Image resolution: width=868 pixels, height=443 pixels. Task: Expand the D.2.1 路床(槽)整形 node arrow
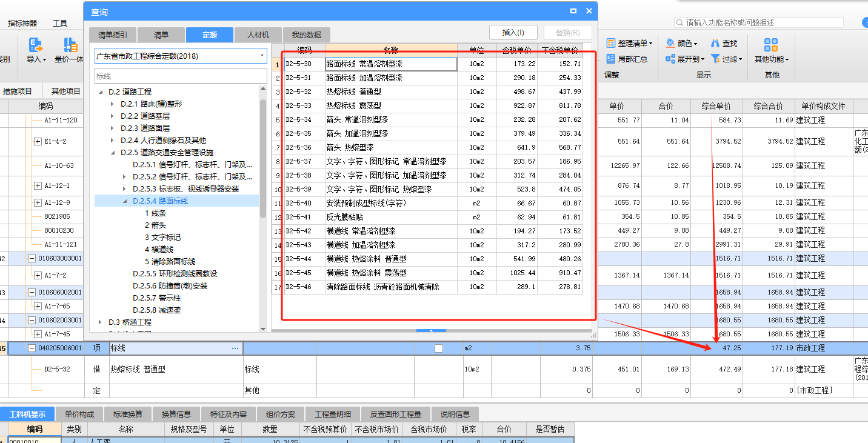coord(112,104)
